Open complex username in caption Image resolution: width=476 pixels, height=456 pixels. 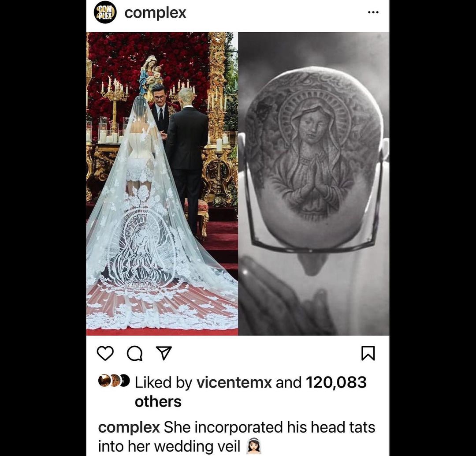click(x=129, y=427)
